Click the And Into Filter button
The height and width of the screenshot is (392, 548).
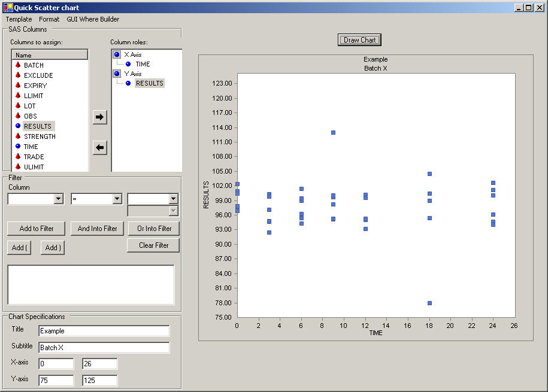[x=97, y=229]
